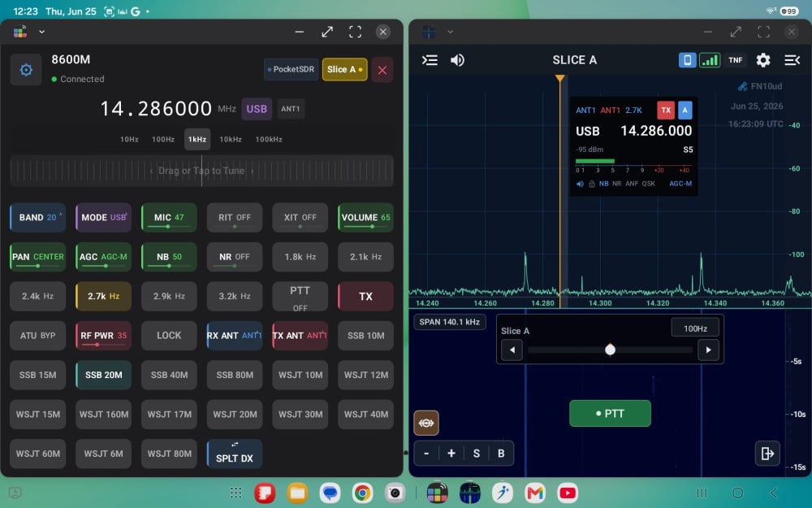Open the green signal bars indicator
Viewport: 812px width, 508px height.
(710, 60)
